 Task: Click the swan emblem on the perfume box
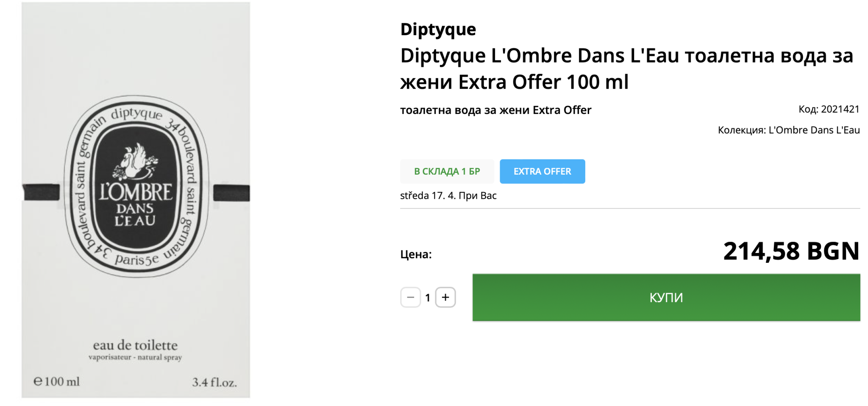[x=136, y=161]
